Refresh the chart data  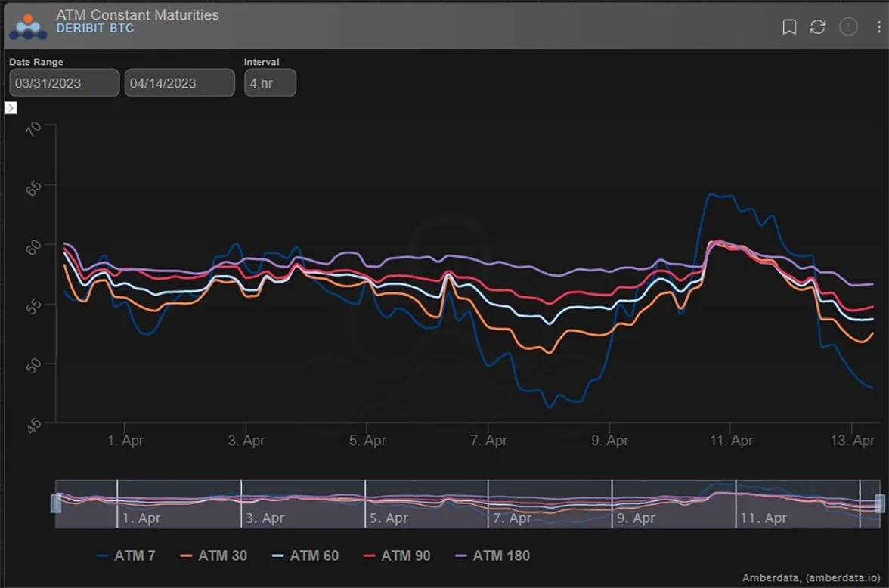coord(818,26)
